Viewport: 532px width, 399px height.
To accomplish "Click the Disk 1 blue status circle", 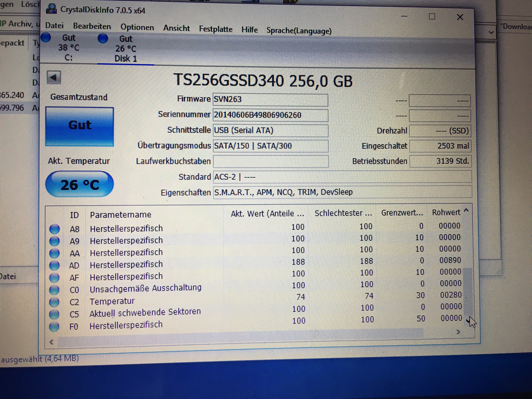I will [x=103, y=39].
